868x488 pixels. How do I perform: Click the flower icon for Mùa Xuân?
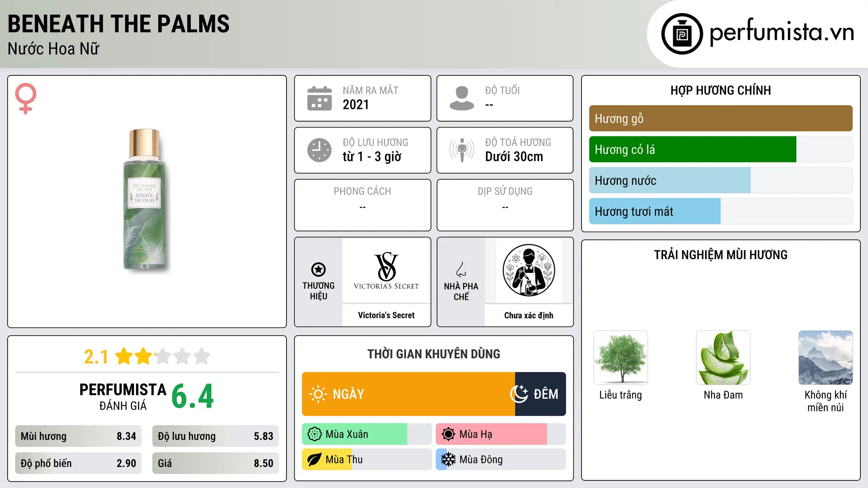(314, 434)
